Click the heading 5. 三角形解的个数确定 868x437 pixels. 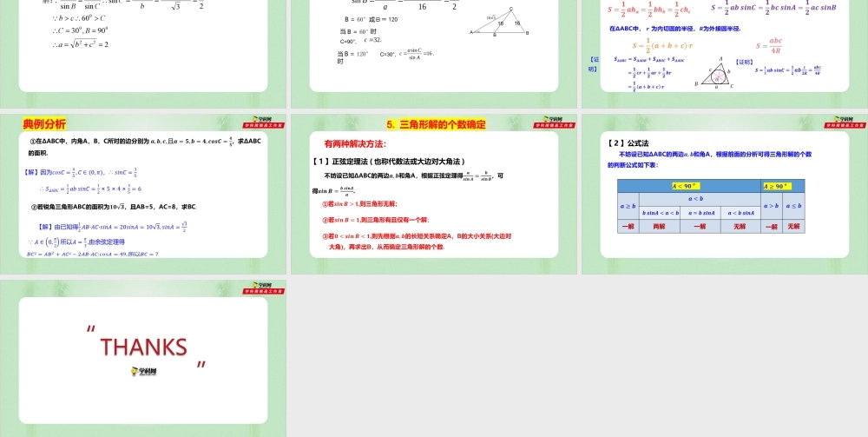[437, 124]
